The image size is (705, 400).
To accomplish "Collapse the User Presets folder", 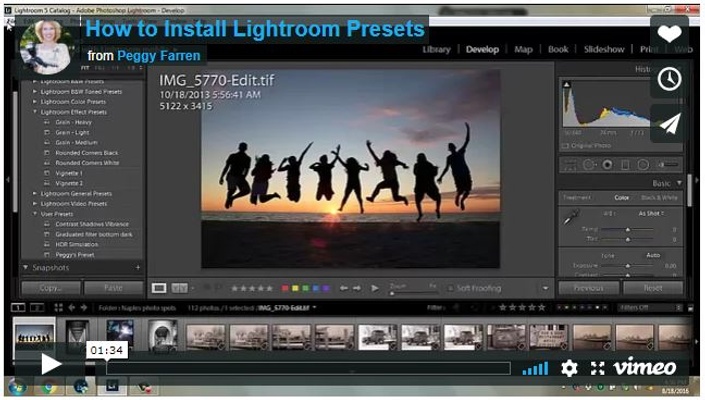I will (35, 214).
